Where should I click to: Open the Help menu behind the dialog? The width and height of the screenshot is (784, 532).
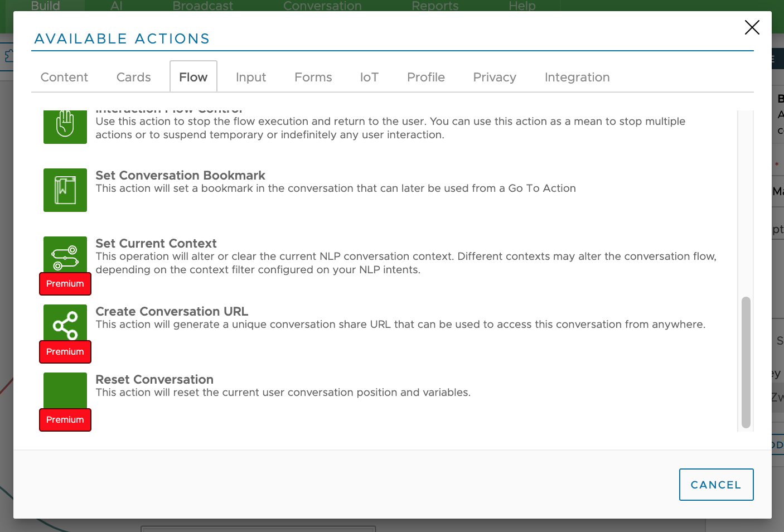coord(522,6)
